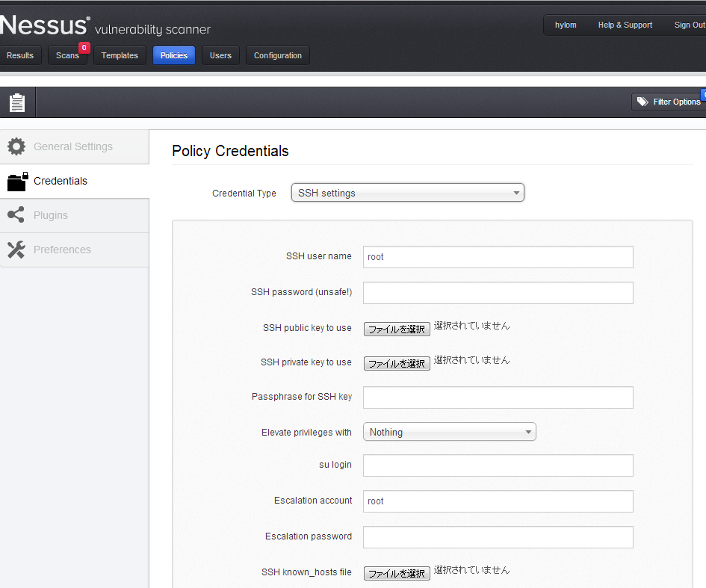Click the Passphrase for SSH key field
The height and width of the screenshot is (588, 706).
coord(498,397)
